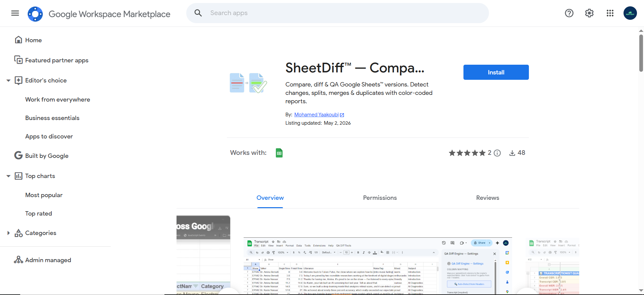Select Top rated
644x295 pixels.
pos(39,214)
